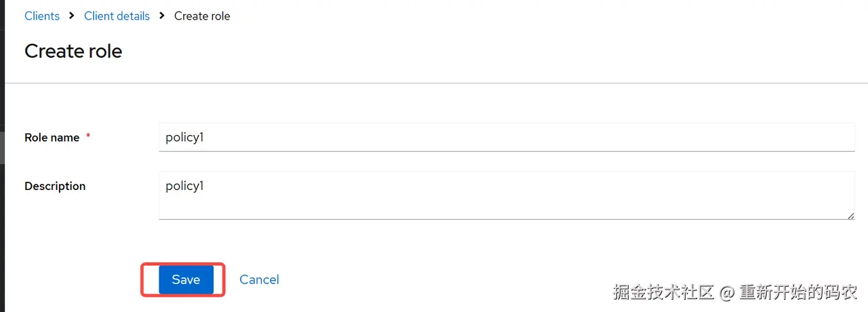Screen dimensions: 868x312
Task: Click the Description field label
Action: click(x=55, y=186)
